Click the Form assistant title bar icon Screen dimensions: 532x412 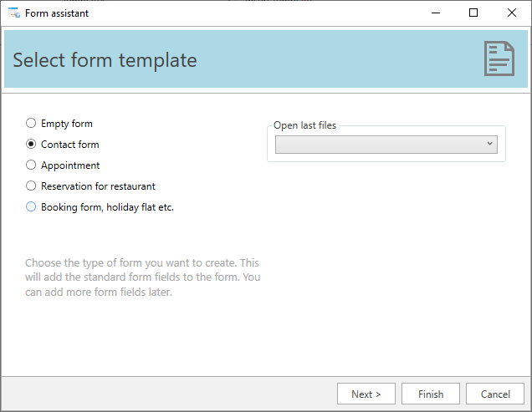13,13
